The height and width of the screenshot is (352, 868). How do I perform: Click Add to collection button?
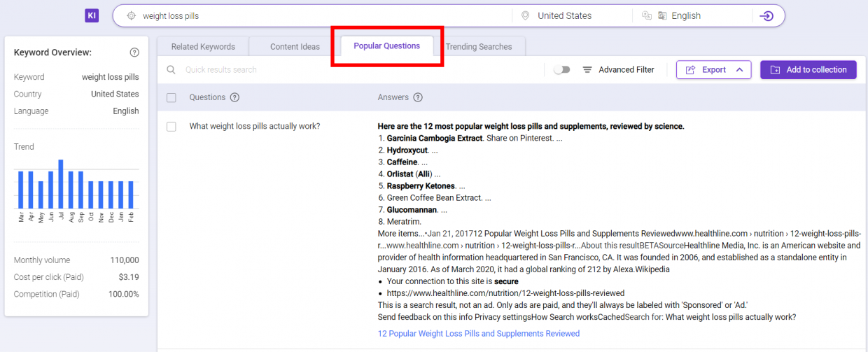(x=808, y=70)
